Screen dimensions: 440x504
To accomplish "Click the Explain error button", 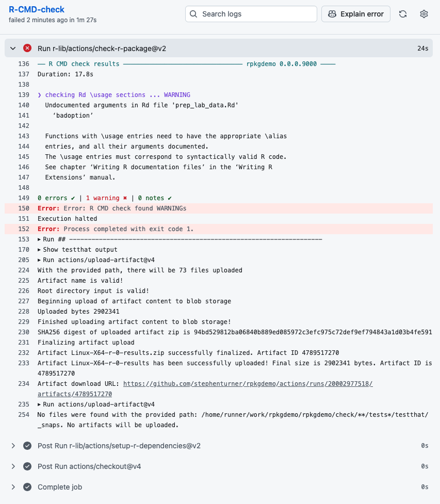I will coord(355,14).
